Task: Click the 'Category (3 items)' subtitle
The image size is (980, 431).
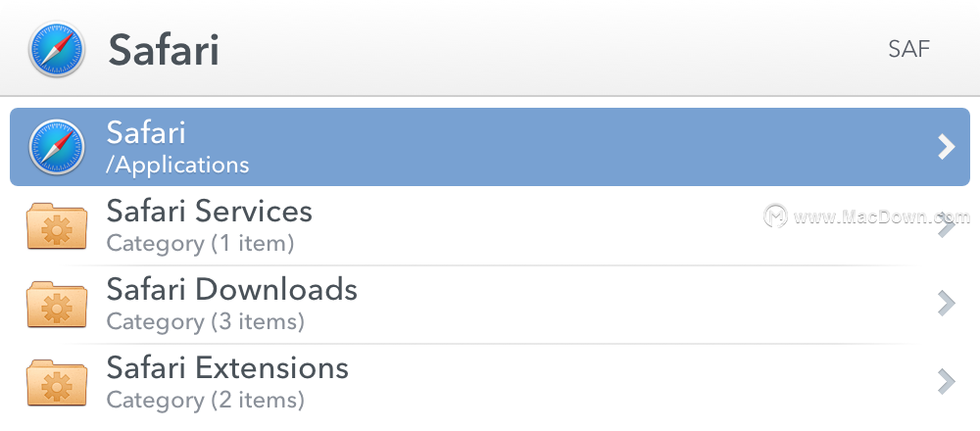Action: click(206, 321)
